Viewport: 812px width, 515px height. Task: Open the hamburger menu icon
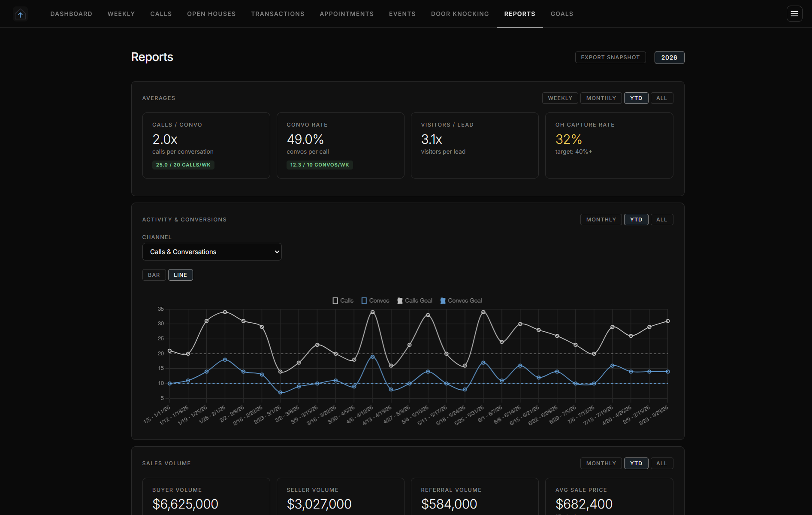tap(794, 14)
